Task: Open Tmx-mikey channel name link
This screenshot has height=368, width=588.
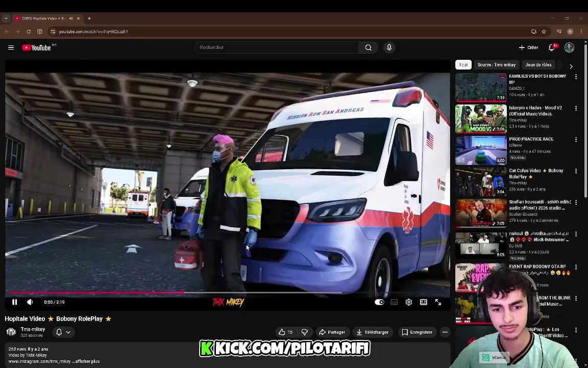Action: click(x=33, y=329)
